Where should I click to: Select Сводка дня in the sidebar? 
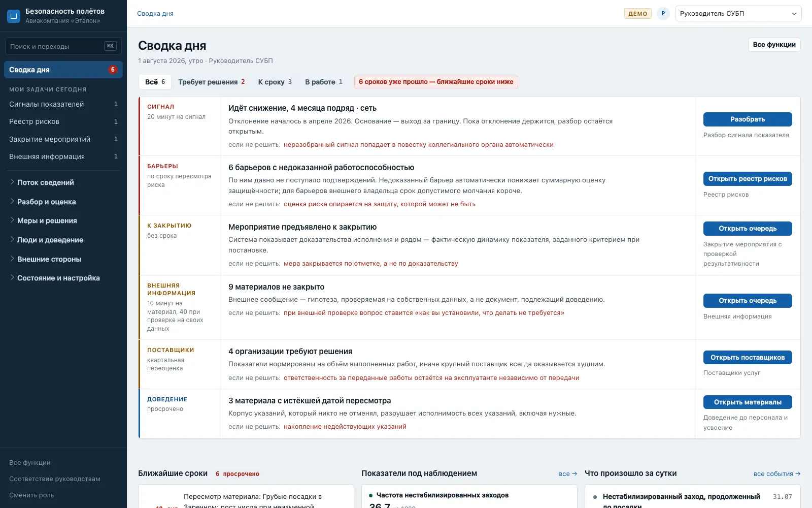(x=63, y=70)
